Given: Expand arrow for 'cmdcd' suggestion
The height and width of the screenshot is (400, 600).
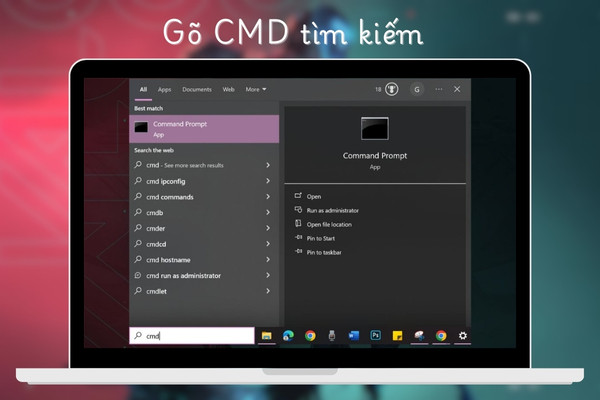Looking at the screenshot, I should tap(268, 243).
